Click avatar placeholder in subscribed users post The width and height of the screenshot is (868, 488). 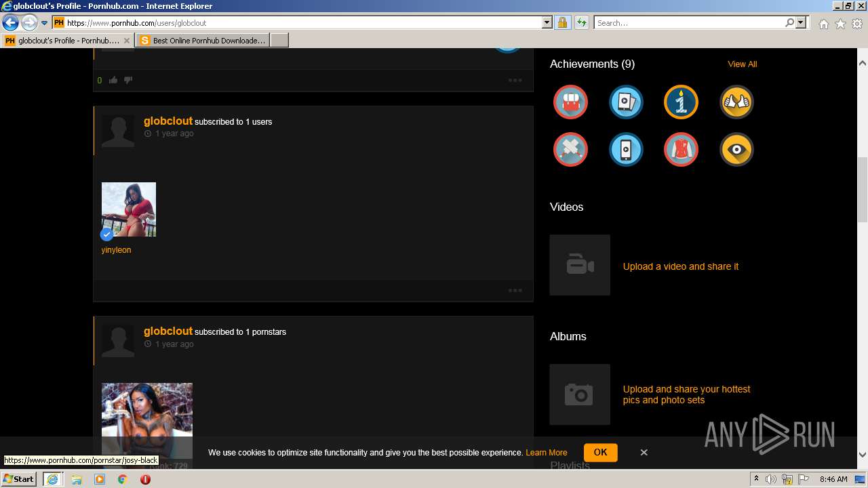118,130
